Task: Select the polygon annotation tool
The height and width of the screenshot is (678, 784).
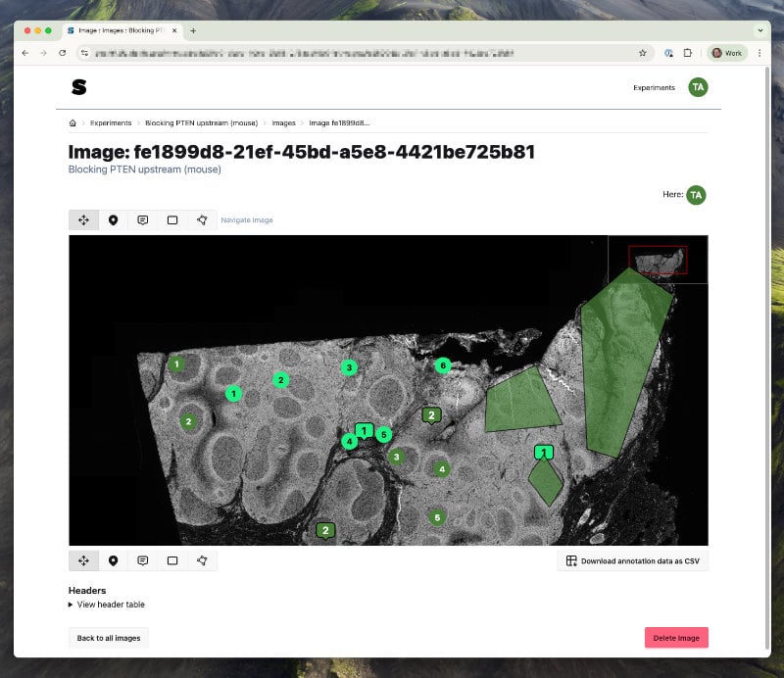Action: click(x=201, y=219)
